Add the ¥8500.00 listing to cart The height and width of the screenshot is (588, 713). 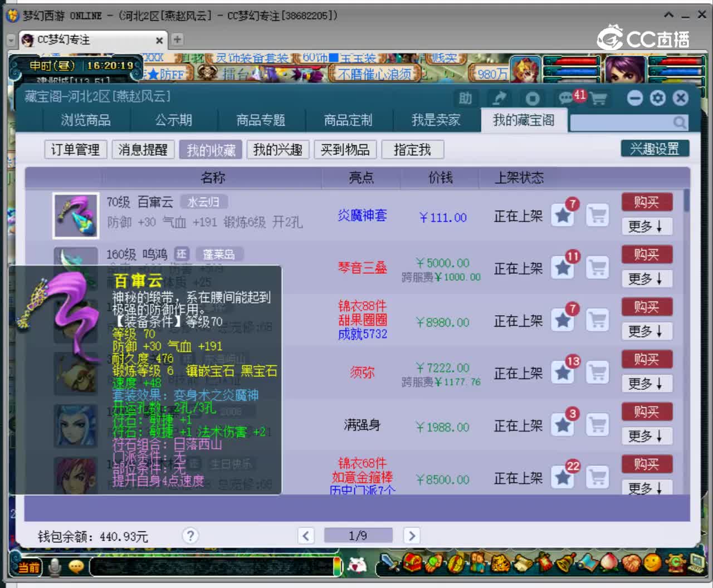597,477
